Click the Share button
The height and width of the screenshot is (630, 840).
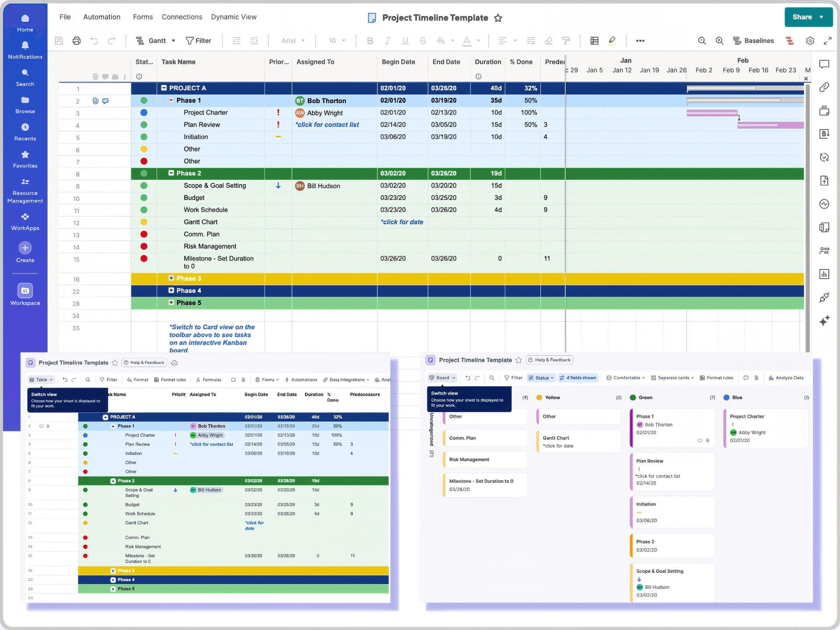(803, 17)
